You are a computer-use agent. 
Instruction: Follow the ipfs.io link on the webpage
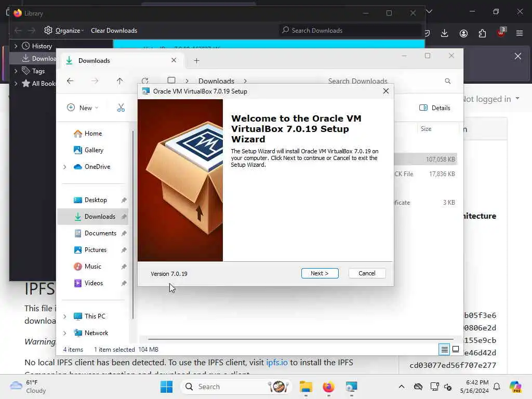point(277,362)
